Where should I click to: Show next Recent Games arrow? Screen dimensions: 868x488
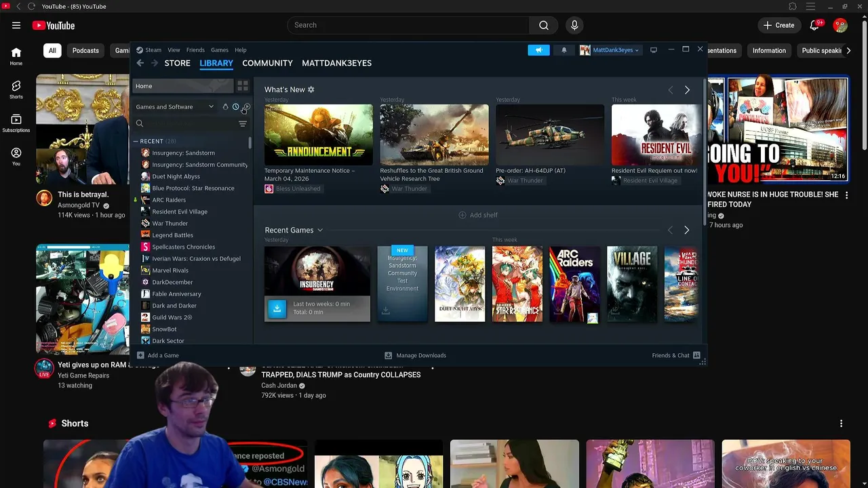click(x=687, y=230)
